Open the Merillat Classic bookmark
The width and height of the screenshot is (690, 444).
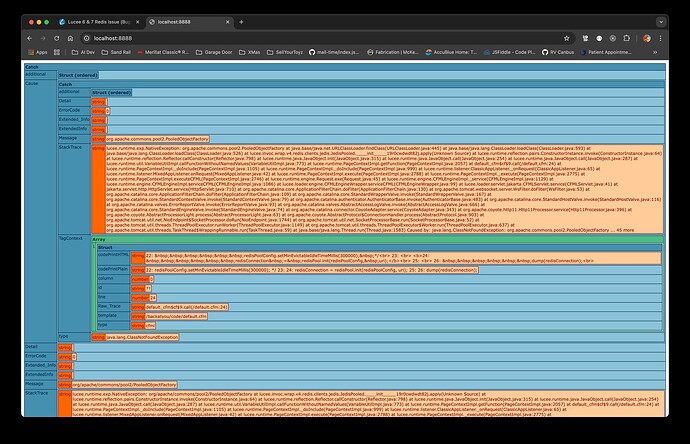point(163,52)
